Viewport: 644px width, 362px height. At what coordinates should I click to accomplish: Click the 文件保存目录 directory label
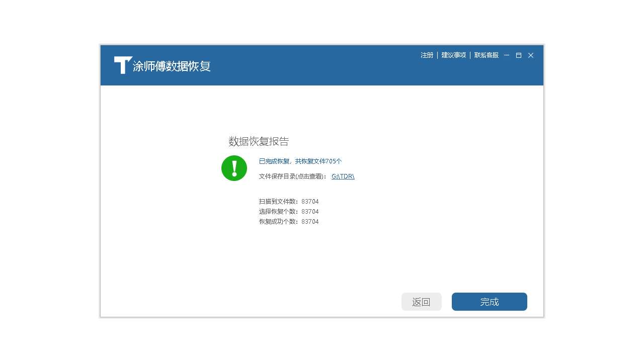click(277, 176)
